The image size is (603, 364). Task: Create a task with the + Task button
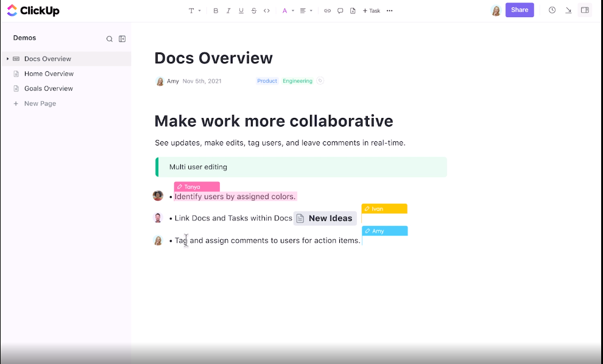pyautogui.click(x=372, y=11)
